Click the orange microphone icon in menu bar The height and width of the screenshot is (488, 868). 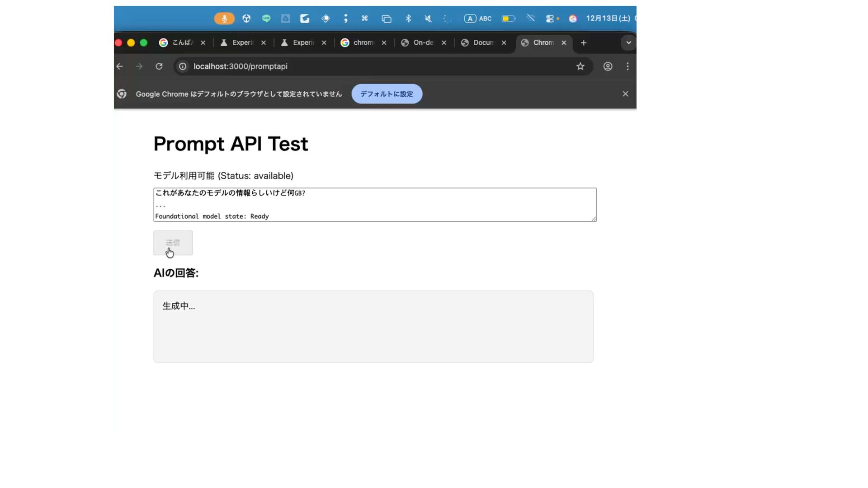click(x=224, y=19)
